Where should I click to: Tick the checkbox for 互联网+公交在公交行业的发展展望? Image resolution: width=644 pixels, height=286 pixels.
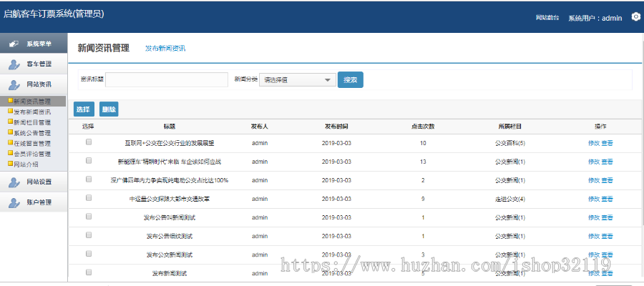tap(88, 142)
